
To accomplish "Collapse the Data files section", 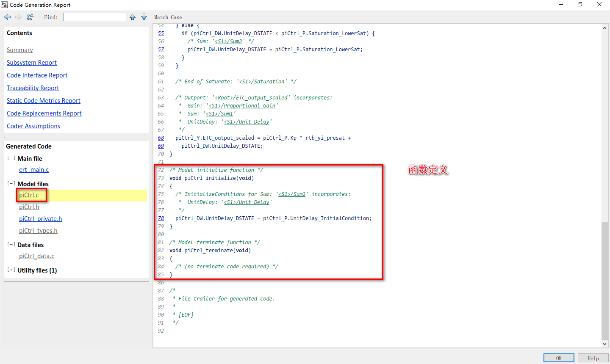I will pos(11,245).
